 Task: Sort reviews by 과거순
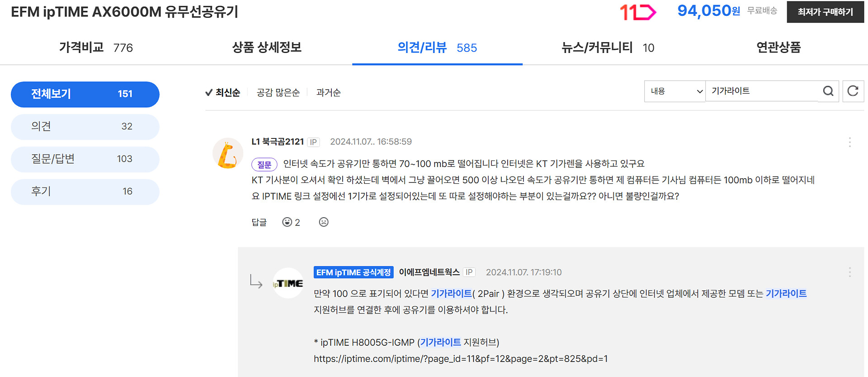(x=329, y=93)
